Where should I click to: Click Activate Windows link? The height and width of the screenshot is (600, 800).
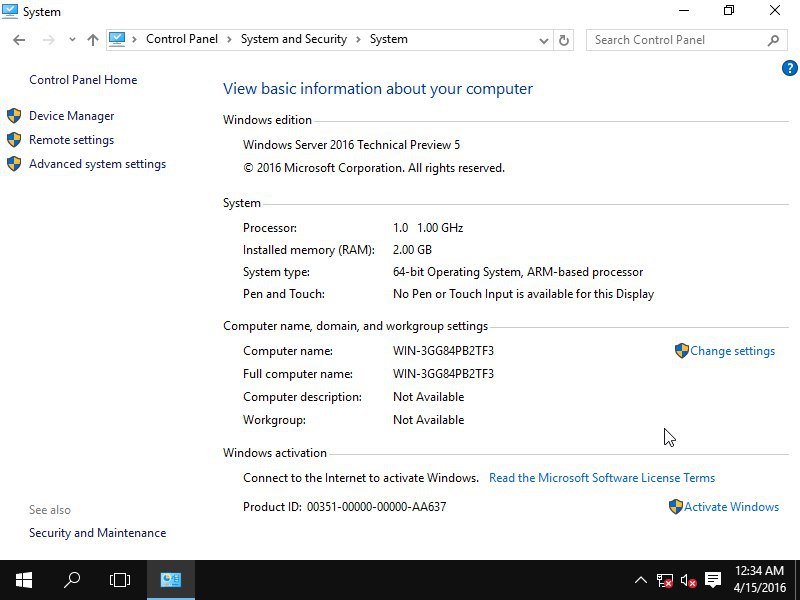731,507
